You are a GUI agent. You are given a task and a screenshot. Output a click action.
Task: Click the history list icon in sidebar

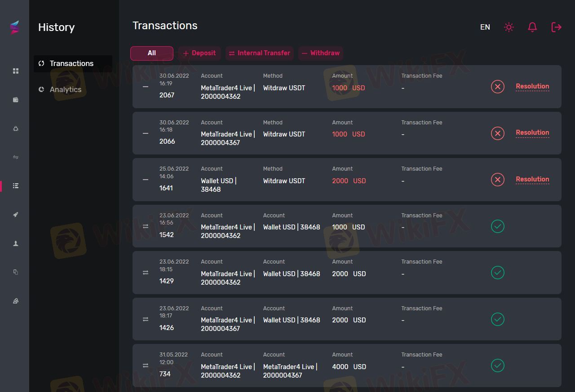pyautogui.click(x=16, y=186)
